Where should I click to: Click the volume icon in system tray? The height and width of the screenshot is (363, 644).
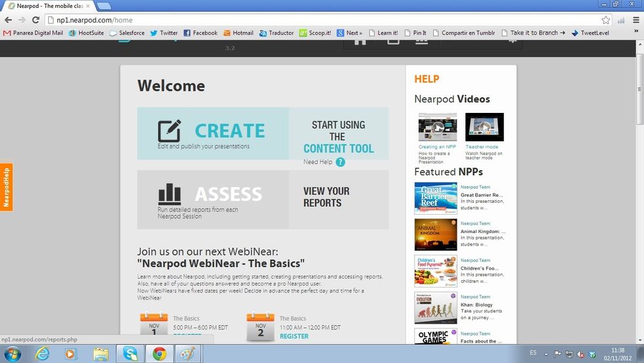coord(580,354)
